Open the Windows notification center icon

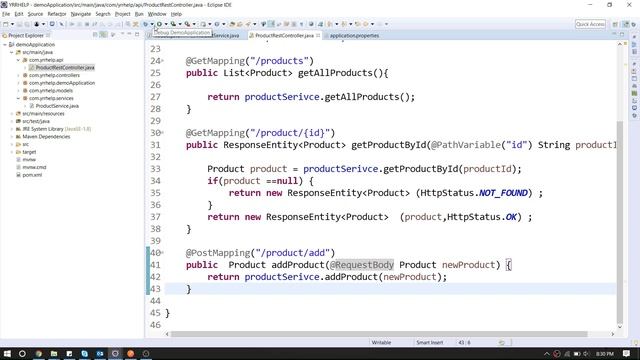point(627,353)
